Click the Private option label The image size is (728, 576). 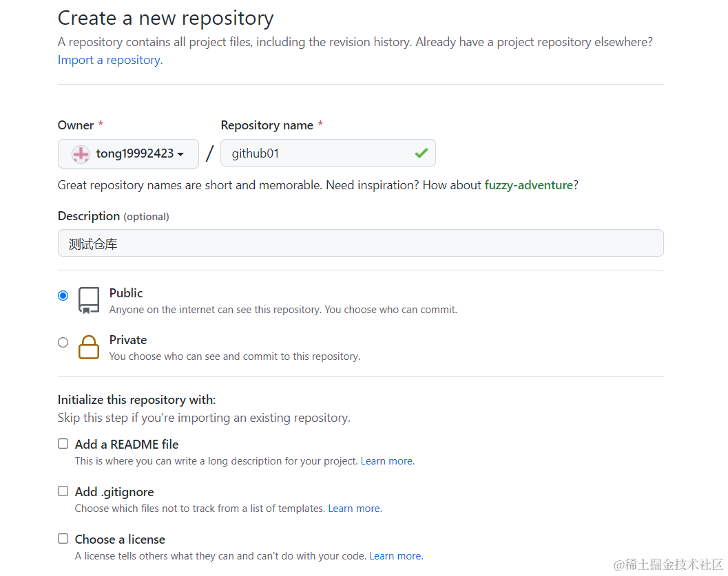(128, 340)
